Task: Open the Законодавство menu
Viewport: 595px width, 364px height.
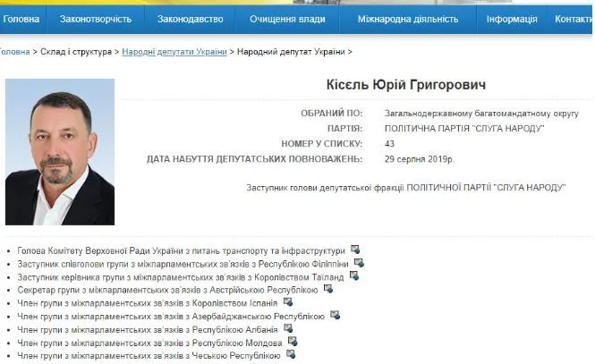Action: [190, 19]
